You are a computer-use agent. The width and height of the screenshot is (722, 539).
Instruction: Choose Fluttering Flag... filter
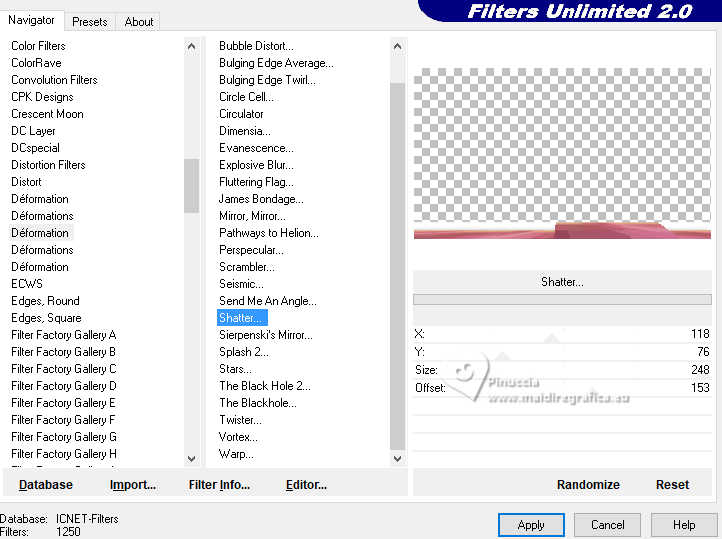point(256,182)
